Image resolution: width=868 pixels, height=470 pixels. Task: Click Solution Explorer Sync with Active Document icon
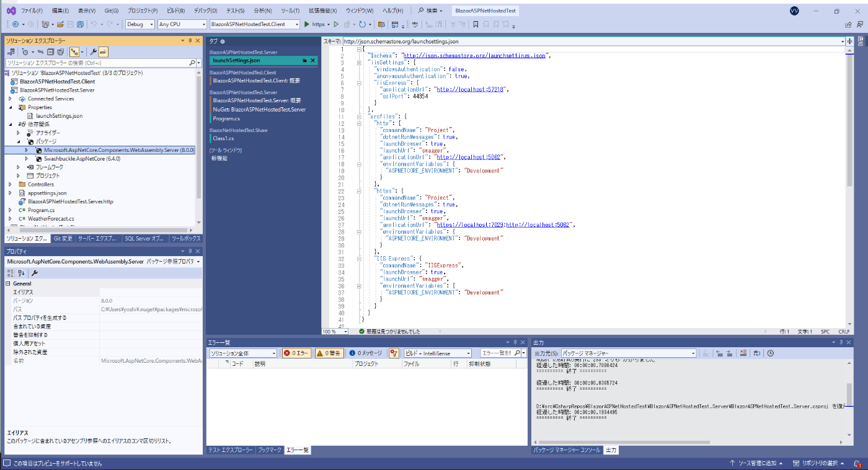[x=41, y=52]
